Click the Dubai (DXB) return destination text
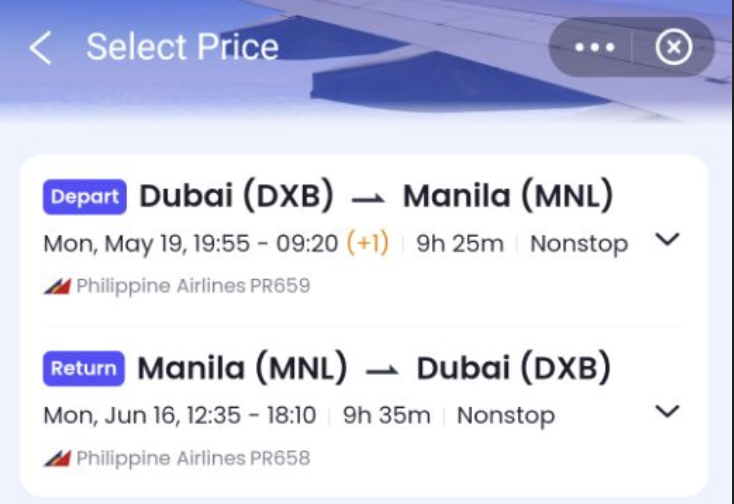The width and height of the screenshot is (734, 504). coord(514,367)
